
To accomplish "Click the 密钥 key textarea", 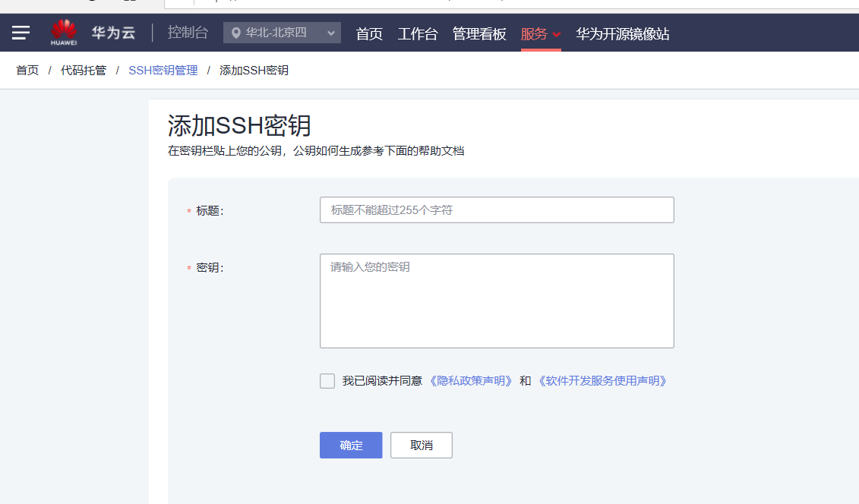I will [496, 301].
